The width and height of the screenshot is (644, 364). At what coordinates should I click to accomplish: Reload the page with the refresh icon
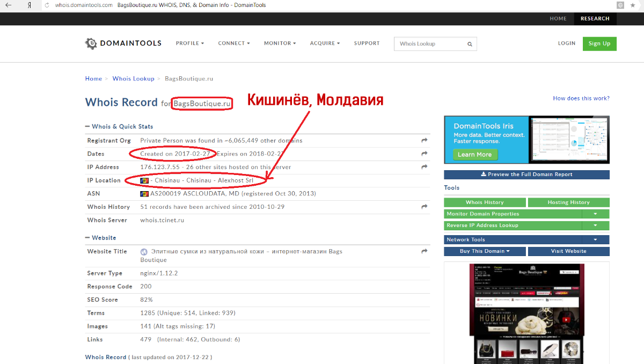(x=47, y=5)
